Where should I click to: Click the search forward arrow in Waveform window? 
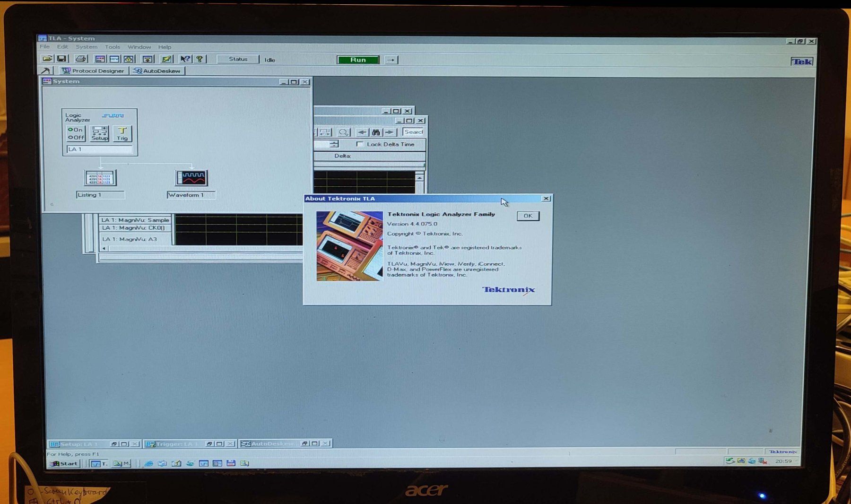coord(390,132)
